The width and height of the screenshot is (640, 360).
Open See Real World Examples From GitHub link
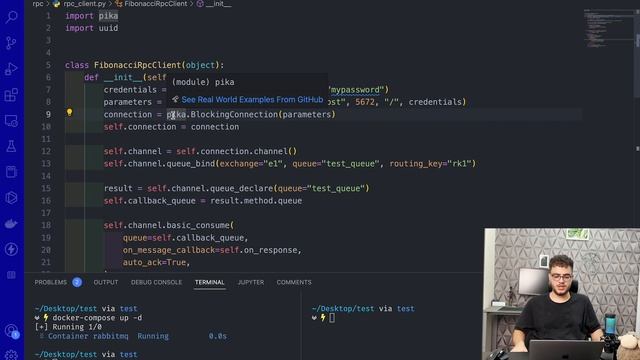coord(252,99)
